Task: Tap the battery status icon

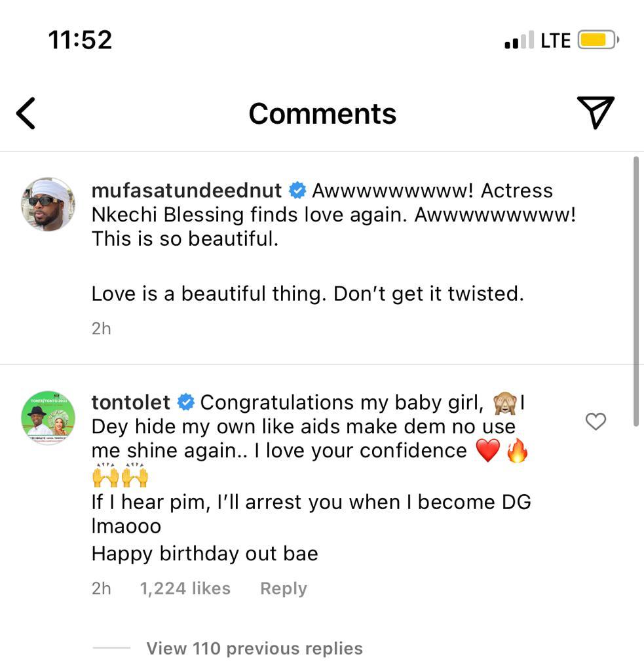Action: pos(597,41)
